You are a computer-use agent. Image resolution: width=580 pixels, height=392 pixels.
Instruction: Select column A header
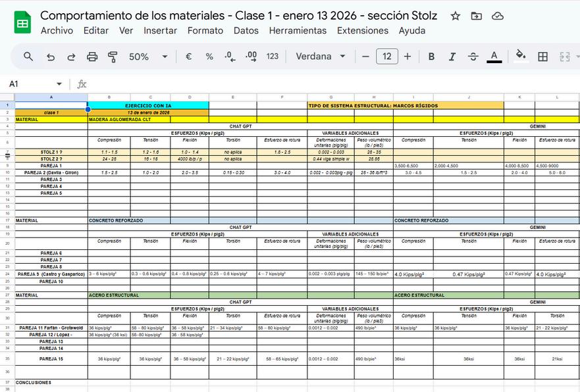click(51, 97)
